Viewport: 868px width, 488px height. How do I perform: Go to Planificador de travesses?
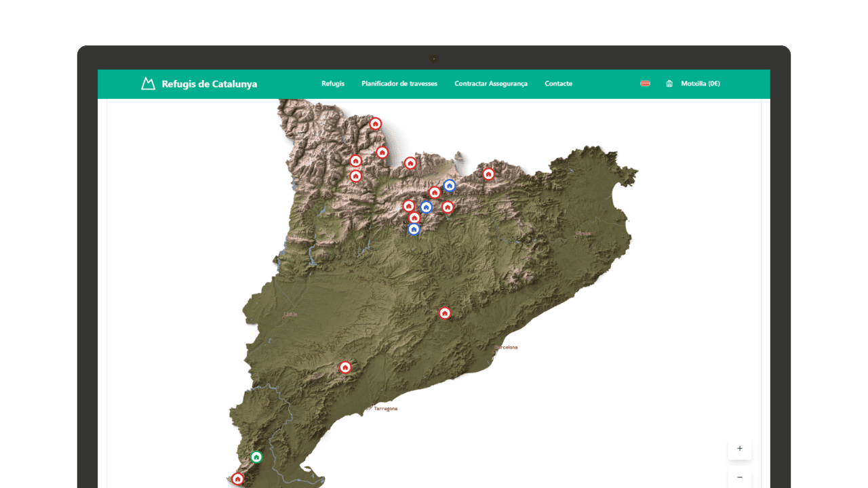click(399, 84)
